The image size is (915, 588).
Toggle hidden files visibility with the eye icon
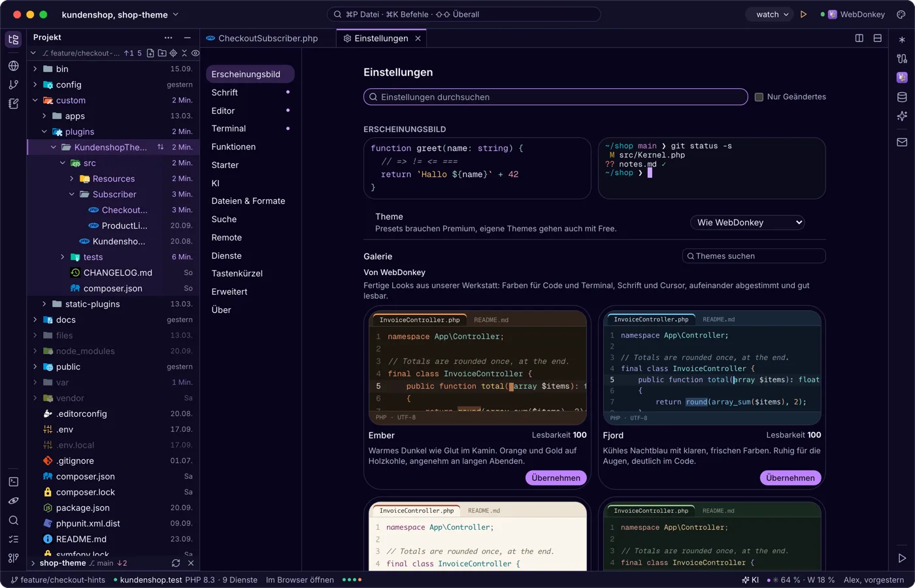(195, 53)
